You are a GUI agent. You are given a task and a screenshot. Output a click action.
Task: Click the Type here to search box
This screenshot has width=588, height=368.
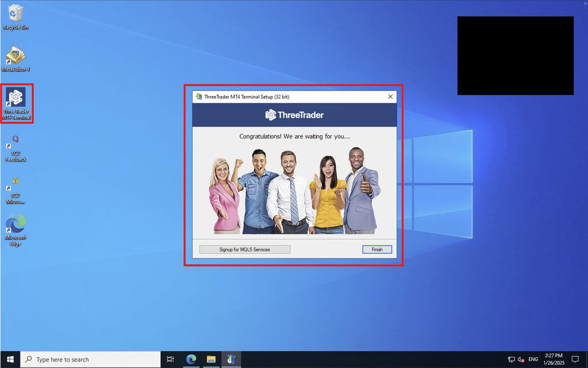90,359
